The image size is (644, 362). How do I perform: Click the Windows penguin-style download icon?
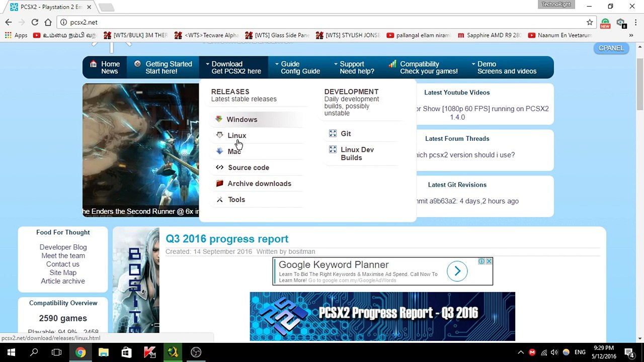click(219, 119)
